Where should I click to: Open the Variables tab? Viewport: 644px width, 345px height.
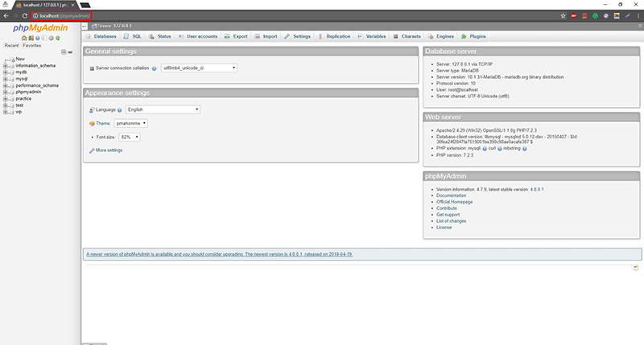coord(372,36)
